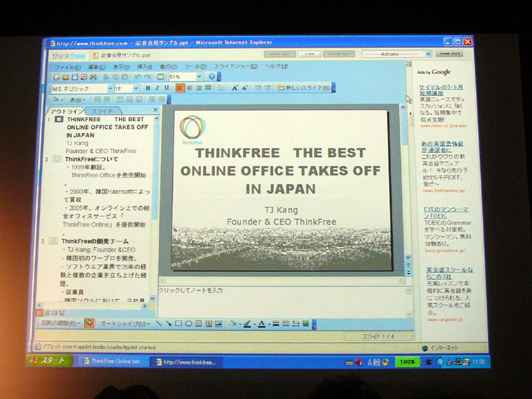Image resolution: width=532 pixels, height=399 pixels.
Task: Open the スライドショー(D) menu
Action: click(x=235, y=66)
